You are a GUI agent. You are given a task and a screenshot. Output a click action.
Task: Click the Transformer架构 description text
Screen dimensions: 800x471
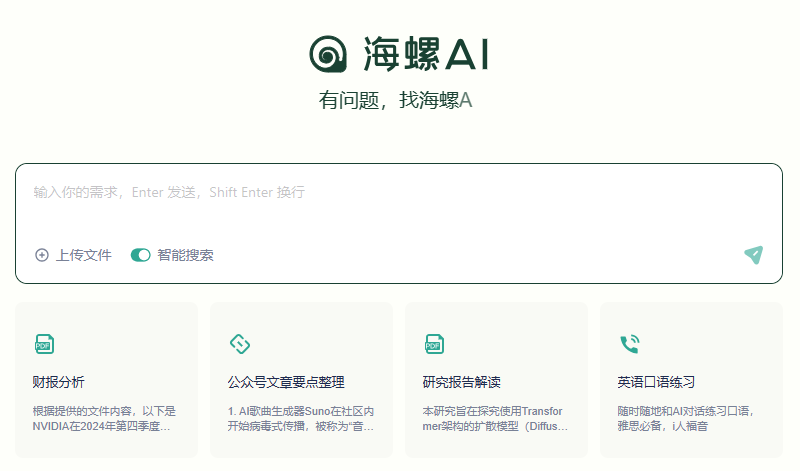click(x=495, y=418)
